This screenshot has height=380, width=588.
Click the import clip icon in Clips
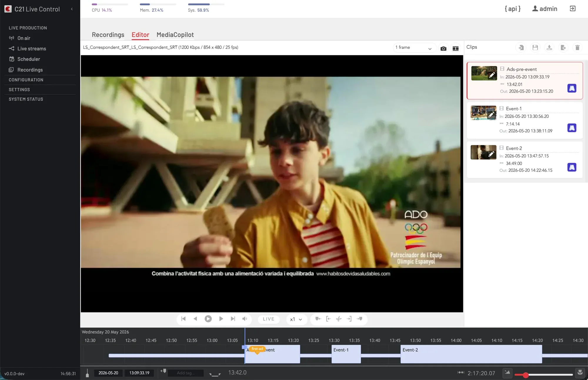point(521,48)
